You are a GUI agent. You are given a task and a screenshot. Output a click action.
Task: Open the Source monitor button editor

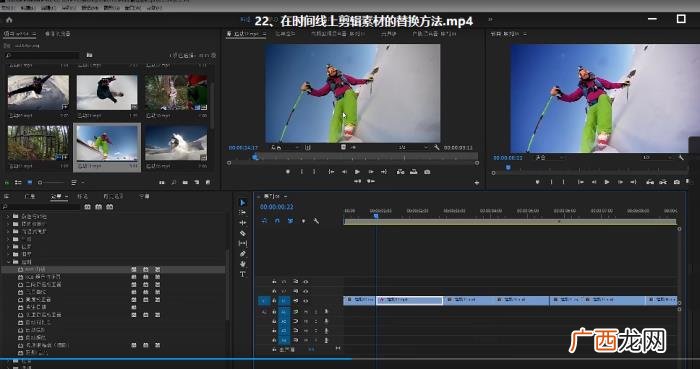pyautogui.click(x=476, y=182)
